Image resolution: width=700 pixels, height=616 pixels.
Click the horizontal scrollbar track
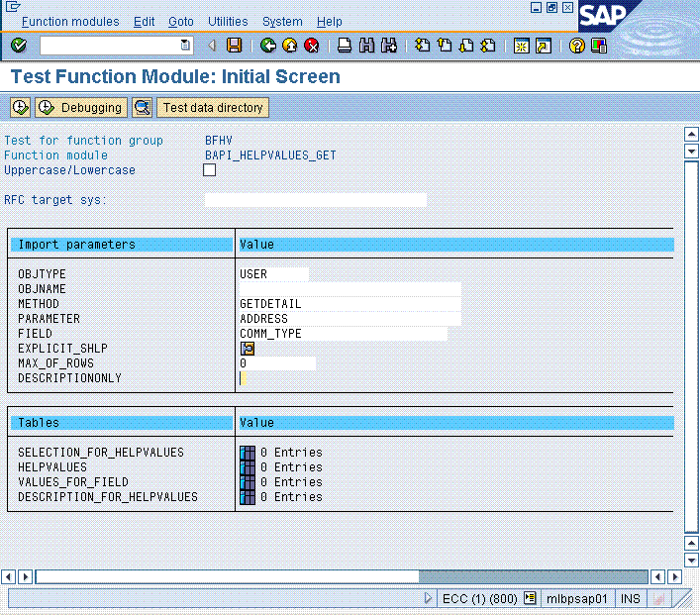pyautogui.click(x=342, y=576)
